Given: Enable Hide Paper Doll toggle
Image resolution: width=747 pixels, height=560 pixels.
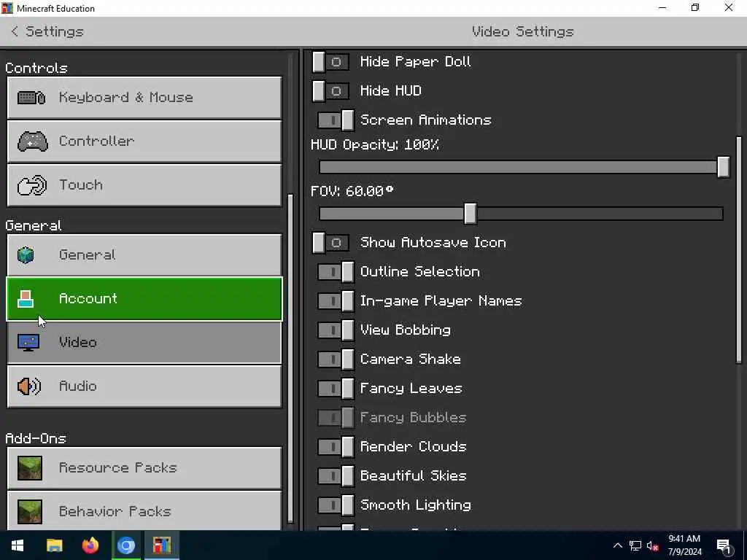Looking at the screenshot, I should tap(330, 62).
